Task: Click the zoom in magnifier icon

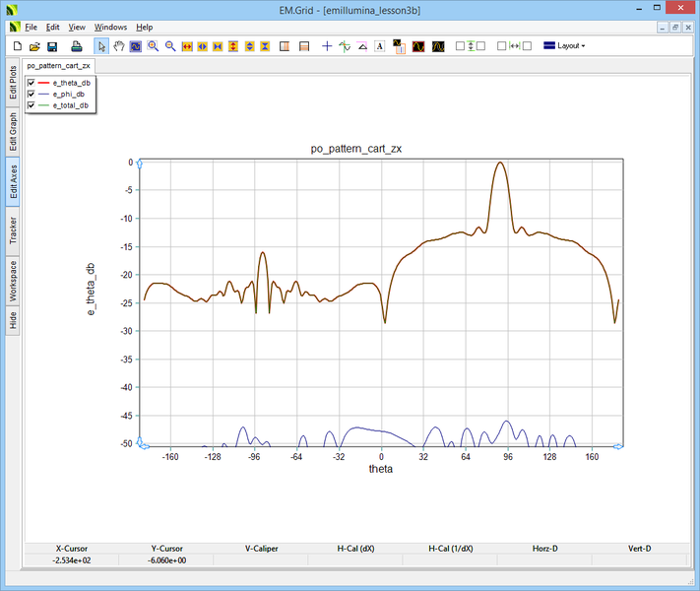Action: [154, 46]
